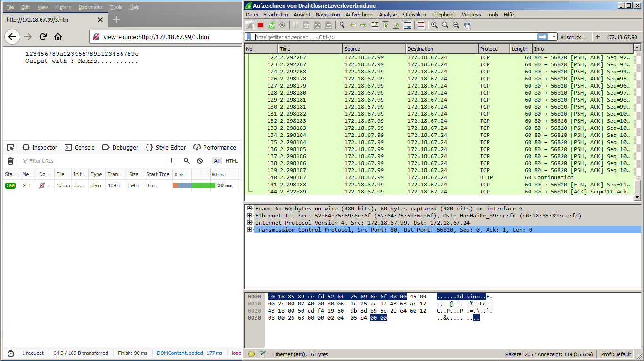Expand the Ethernet II tree node
Viewport: 644px width, 361px height.
249,216
